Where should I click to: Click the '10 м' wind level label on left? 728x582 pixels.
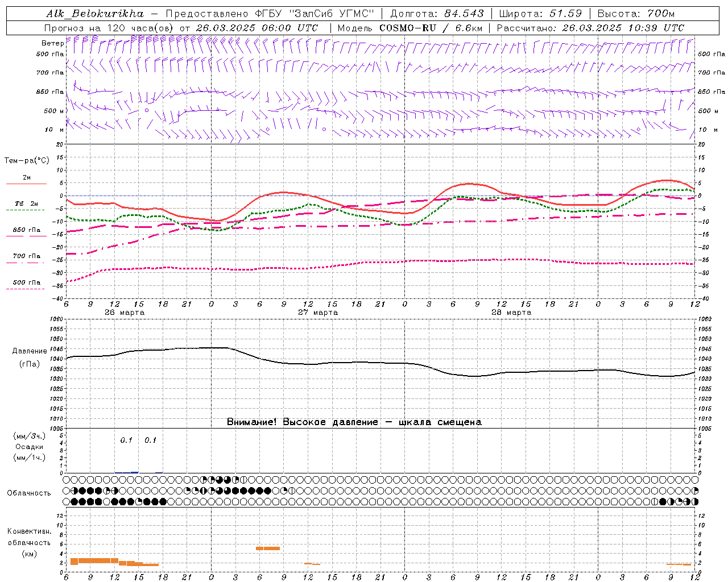pyautogui.click(x=55, y=130)
